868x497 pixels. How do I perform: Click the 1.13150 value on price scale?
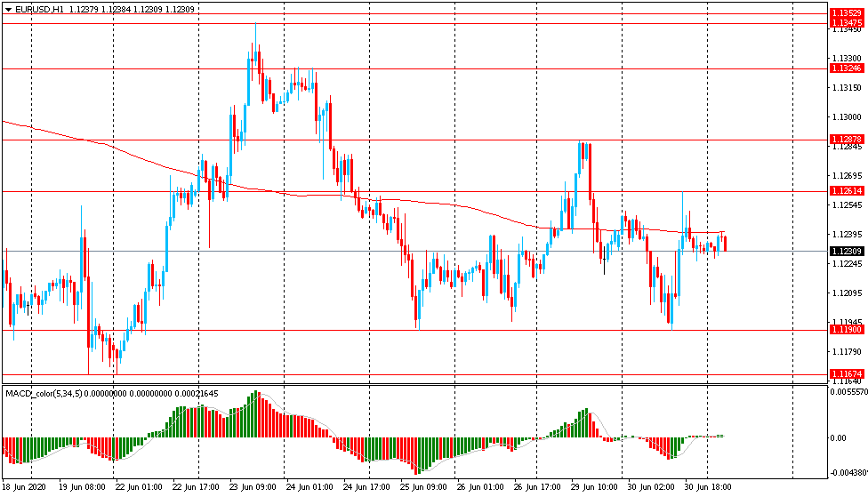point(847,87)
